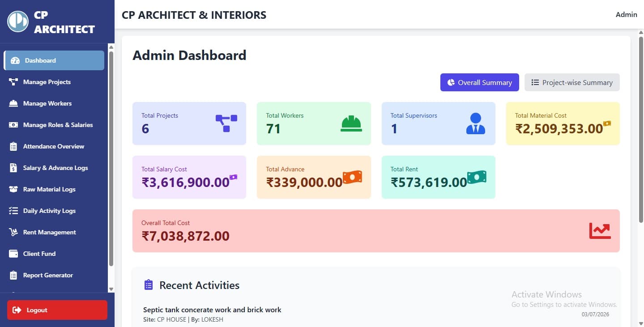This screenshot has width=644, height=327.
Task: Click the Salary & Advance Logs invoice icon
Action: [13, 168]
